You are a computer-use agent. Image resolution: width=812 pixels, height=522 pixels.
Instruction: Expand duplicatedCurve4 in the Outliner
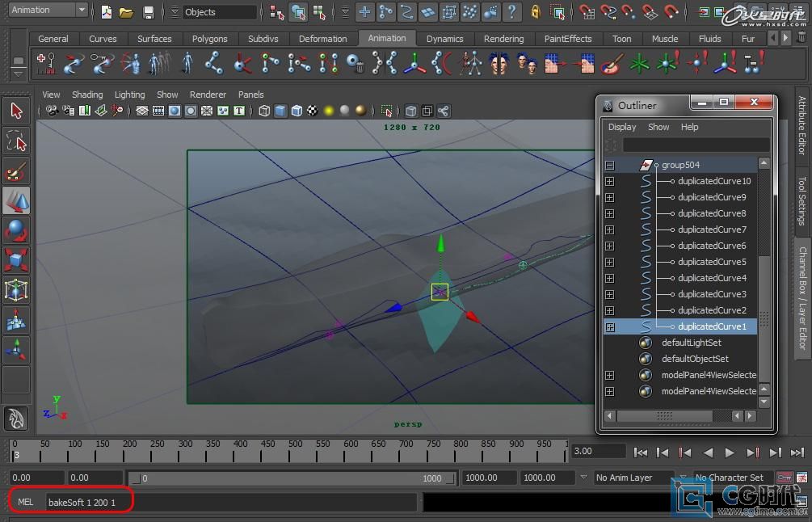point(609,279)
